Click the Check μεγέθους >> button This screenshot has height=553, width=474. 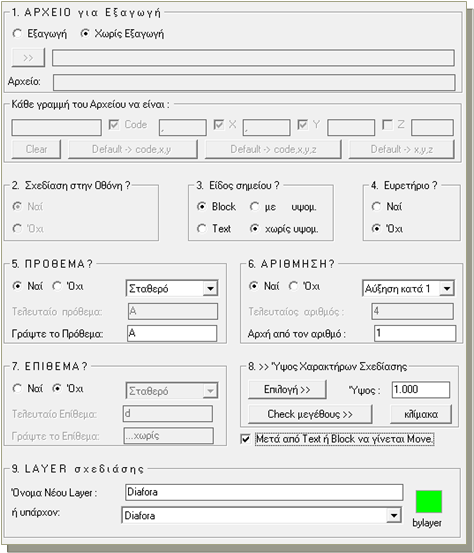pos(310,414)
